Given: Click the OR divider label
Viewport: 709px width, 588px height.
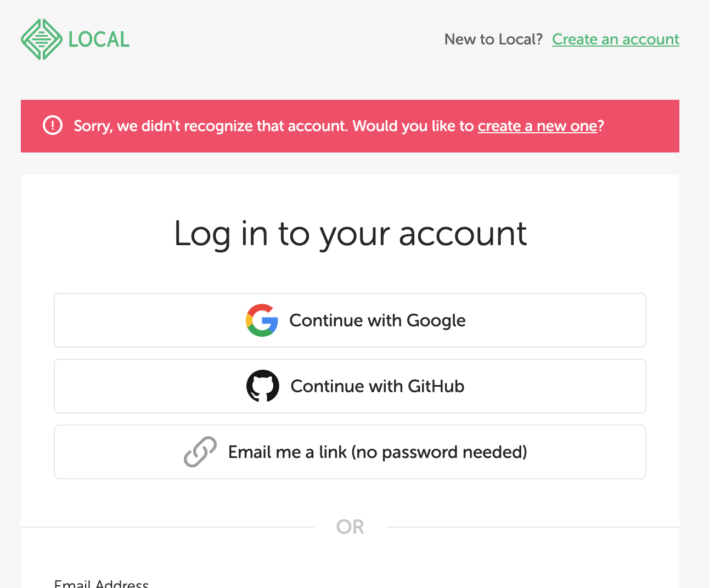Looking at the screenshot, I should click(350, 527).
